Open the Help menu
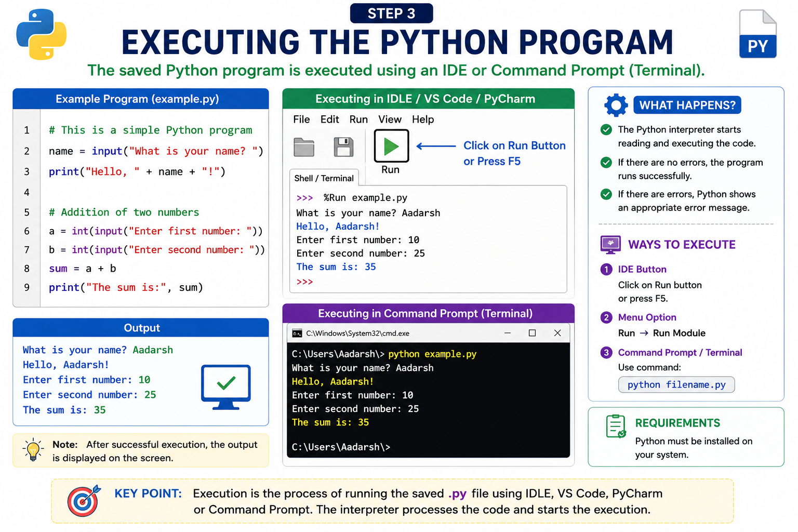 point(423,119)
